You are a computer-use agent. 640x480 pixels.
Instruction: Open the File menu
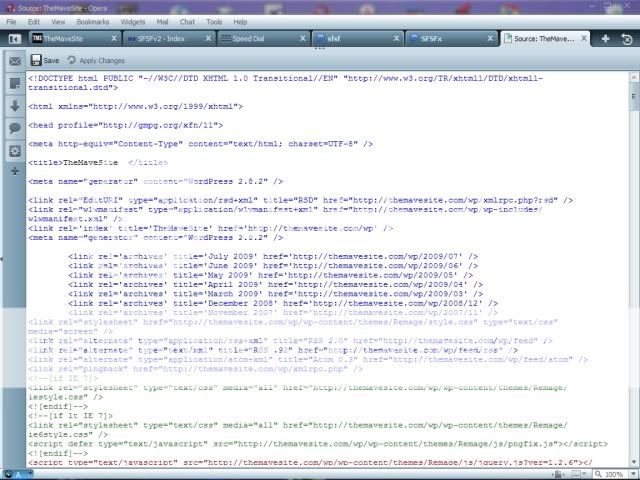11,22
